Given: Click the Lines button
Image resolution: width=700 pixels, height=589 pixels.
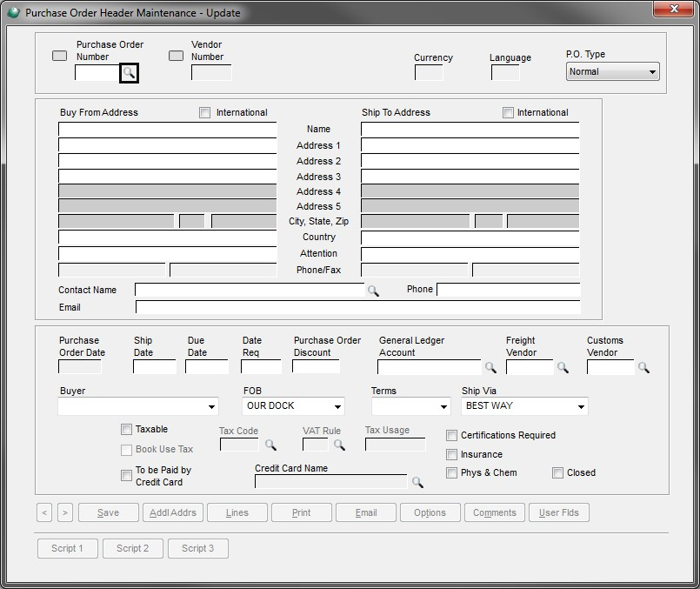Looking at the screenshot, I should [x=237, y=512].
